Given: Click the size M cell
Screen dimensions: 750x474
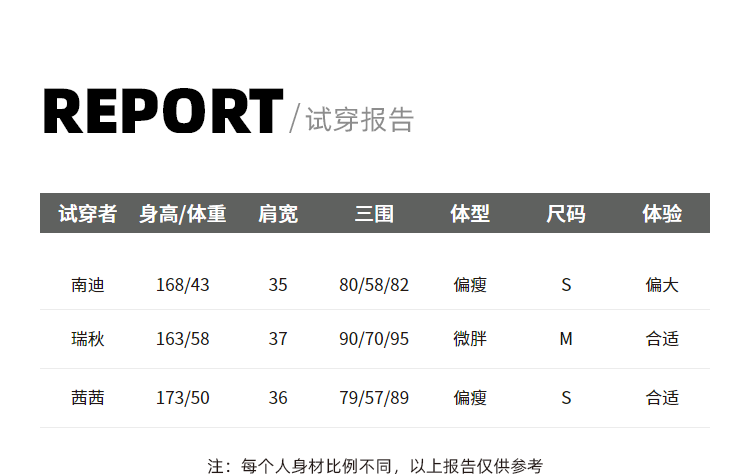Looking at the screenshot, I should point(566,339).
